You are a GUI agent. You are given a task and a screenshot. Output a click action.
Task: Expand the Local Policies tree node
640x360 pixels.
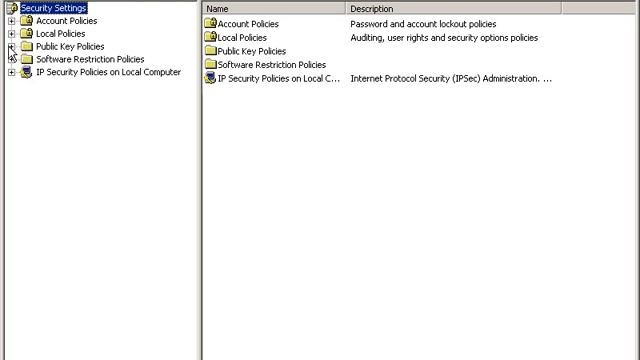point(11,34)
